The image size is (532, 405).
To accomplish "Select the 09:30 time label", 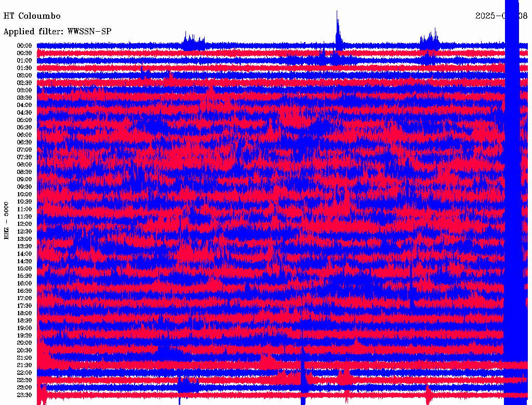I will [x=24, y=187].
